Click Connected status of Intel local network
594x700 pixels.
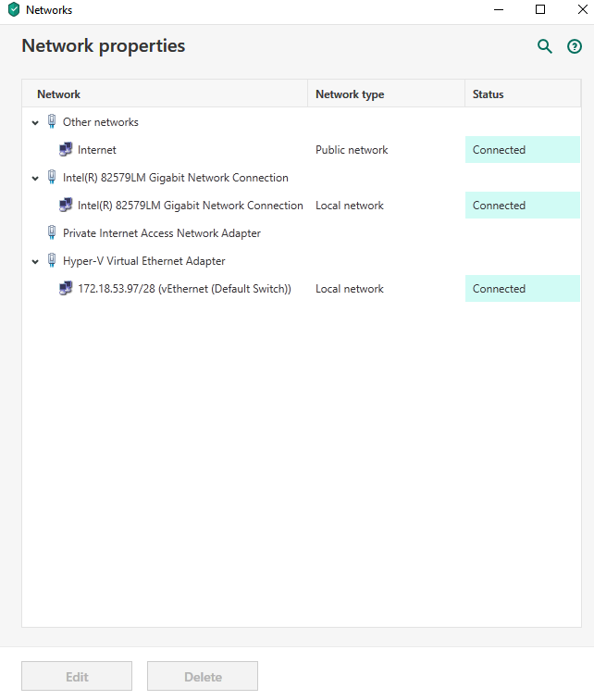pyautogui.click(x=500, y=206)
